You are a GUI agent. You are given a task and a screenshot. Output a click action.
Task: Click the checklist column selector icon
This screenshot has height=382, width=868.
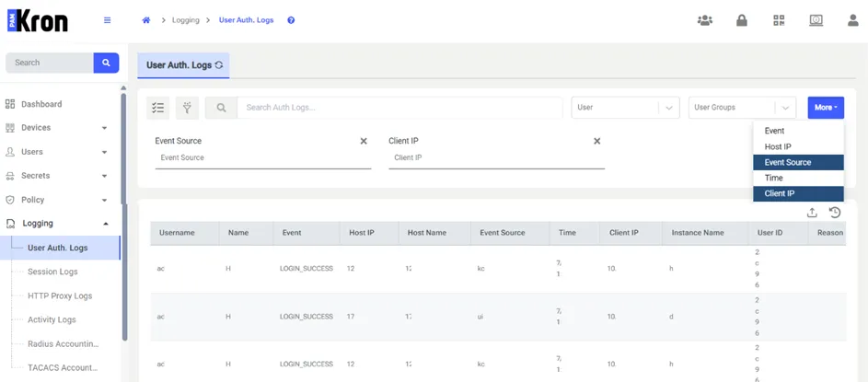tap(157, 108)
